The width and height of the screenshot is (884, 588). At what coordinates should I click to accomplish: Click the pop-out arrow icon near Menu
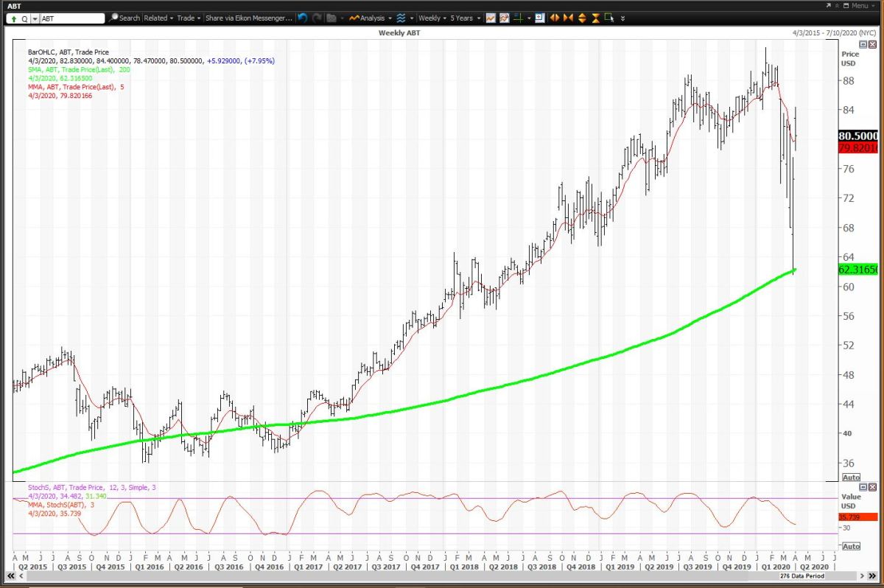(x=828, y=5)
